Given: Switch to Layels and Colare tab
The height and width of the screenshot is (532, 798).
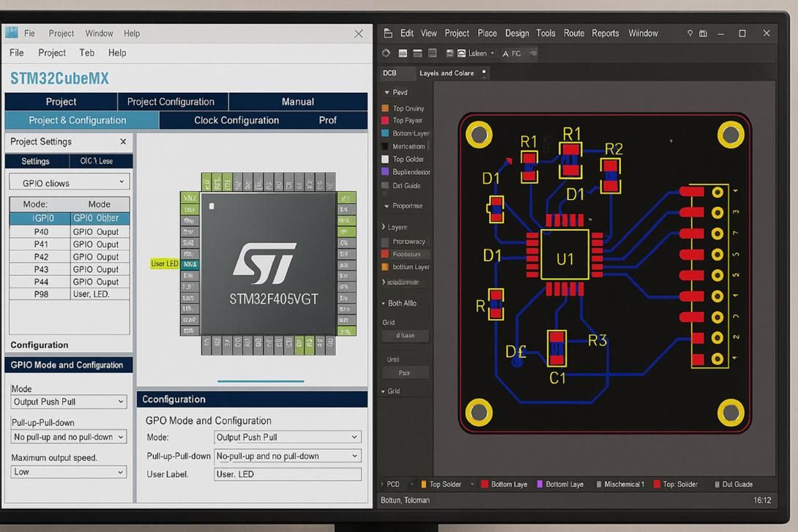Looking at the screenshot, I should pyautogui.click(x=447, y=72).
